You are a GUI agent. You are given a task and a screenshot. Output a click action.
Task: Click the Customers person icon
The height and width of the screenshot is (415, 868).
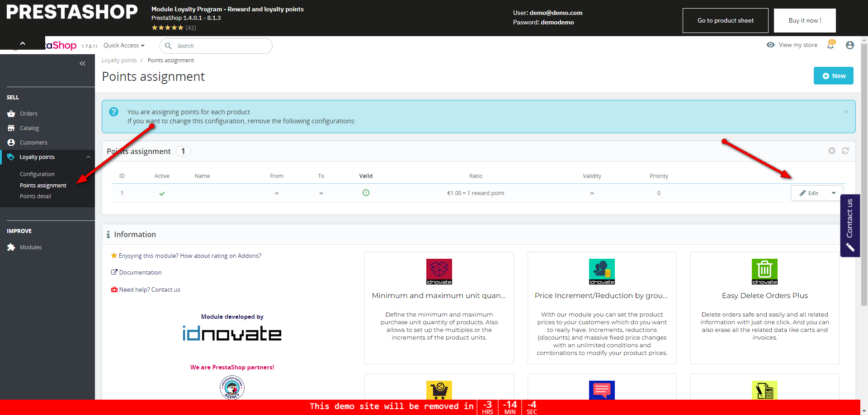pos(11,143)
